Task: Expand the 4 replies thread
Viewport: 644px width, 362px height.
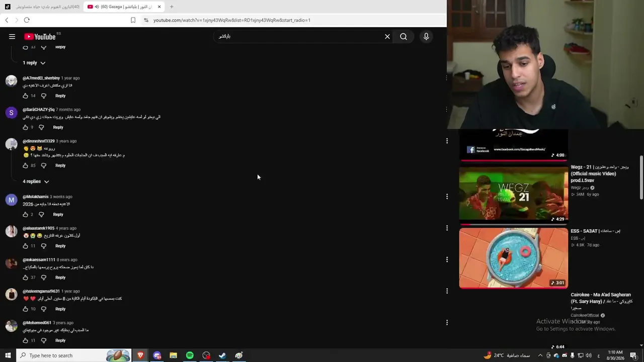Action: pyautogui.click(x=36, y=182)
